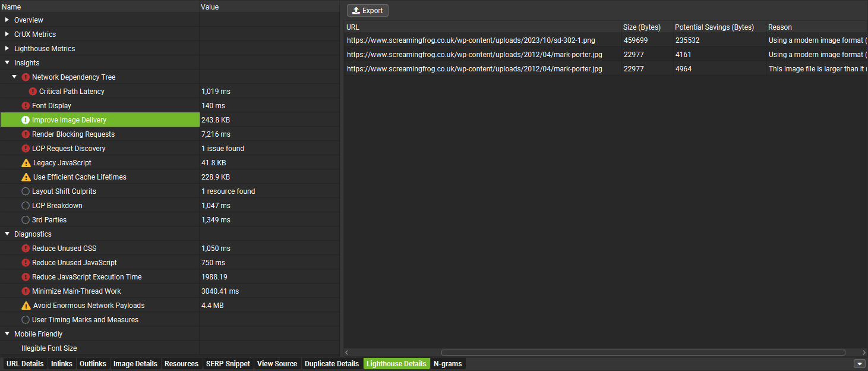Expand the Overview tree section

7,20
